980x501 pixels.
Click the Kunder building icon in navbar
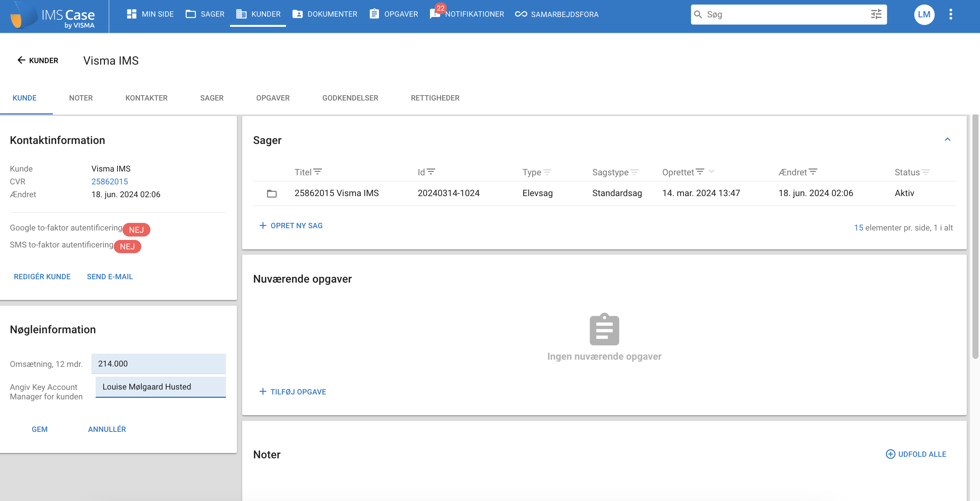point(241,14)
